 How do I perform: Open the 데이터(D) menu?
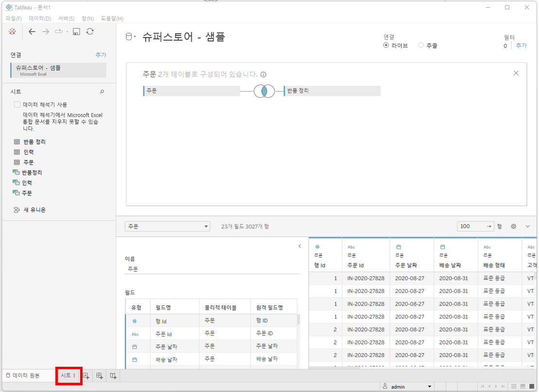[x=40, y=18]
